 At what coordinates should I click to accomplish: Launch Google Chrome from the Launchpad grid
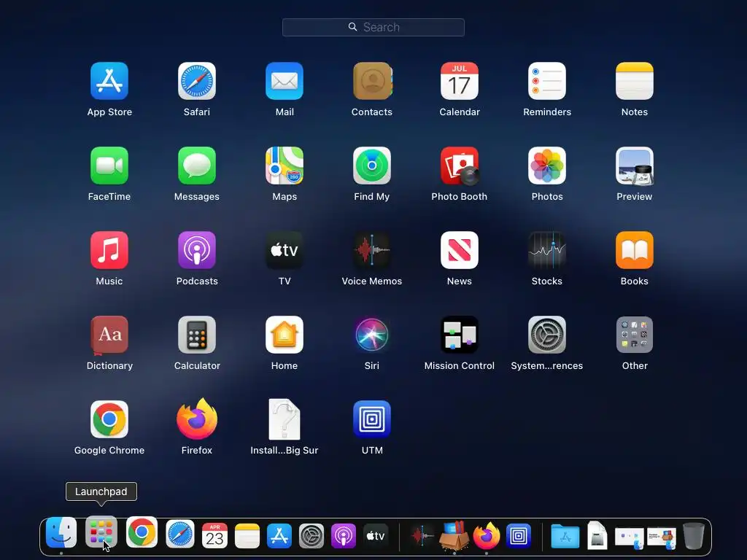click(109, 419)
